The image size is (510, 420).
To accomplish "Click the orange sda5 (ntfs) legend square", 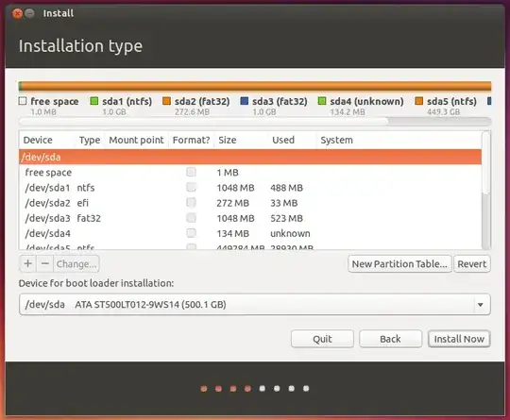I will (419, 101).
